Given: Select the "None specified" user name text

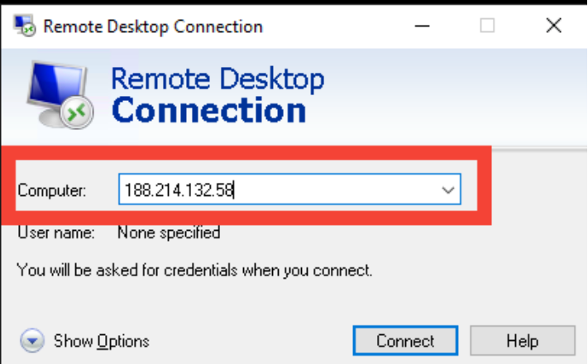Looking at the screenshot, I should pyautogui.click(x=169, y=233).
